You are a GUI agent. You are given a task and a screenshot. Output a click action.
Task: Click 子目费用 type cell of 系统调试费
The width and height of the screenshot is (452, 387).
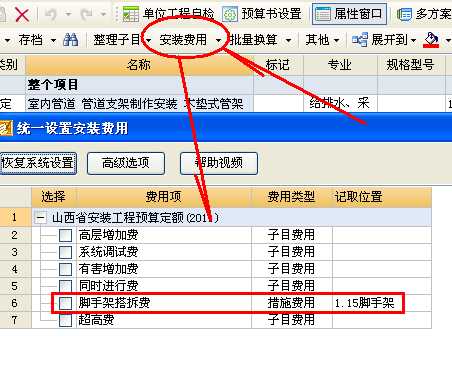(292, 252)
